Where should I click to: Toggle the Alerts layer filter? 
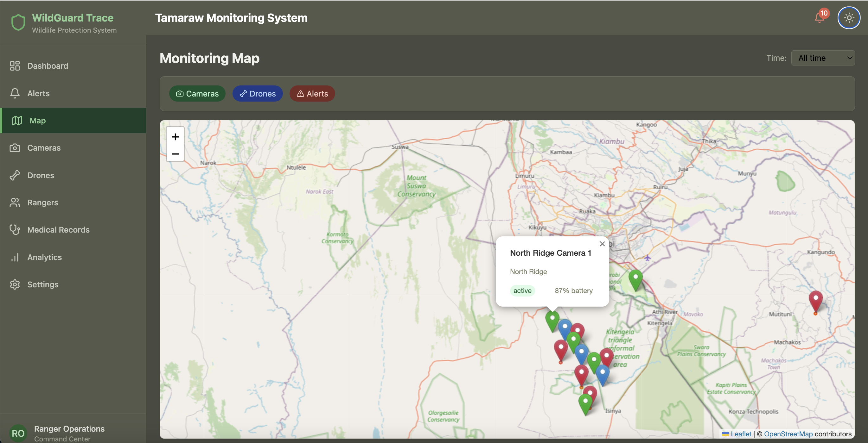pos(312,94)
